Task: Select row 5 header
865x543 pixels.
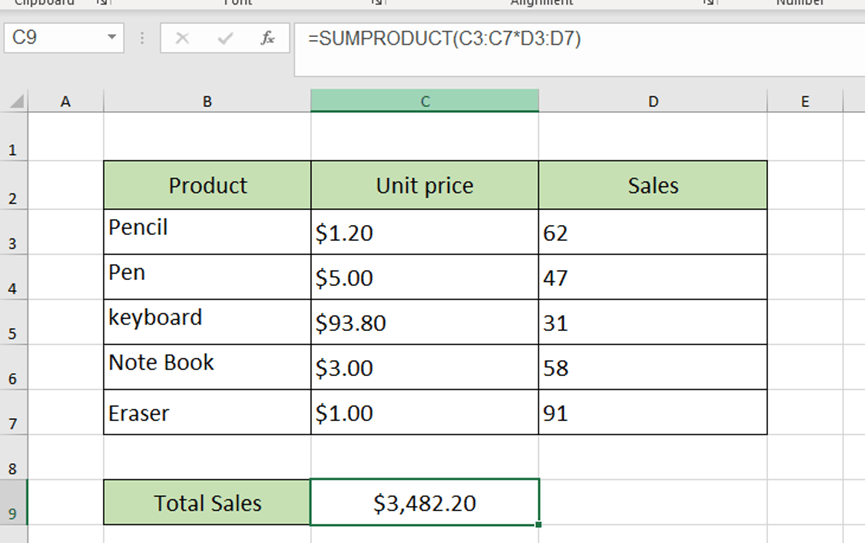Action: 13,322
